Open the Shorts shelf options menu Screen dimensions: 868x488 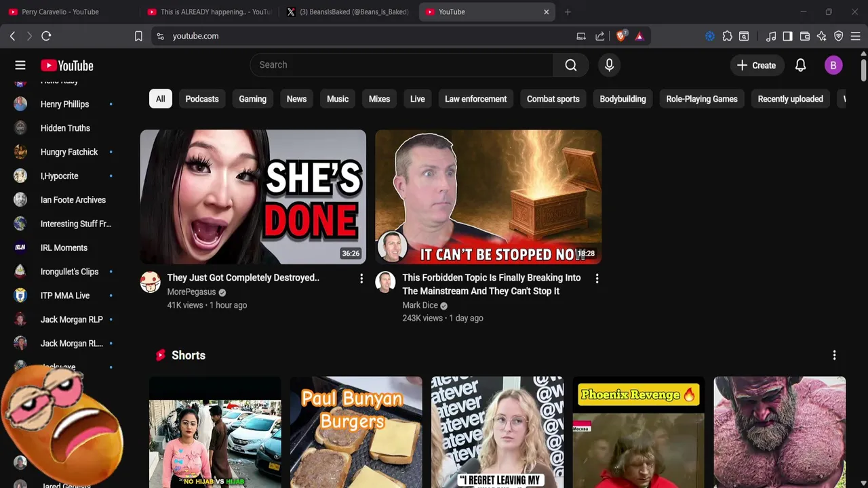pyautogui.click(x=834, y=355)
